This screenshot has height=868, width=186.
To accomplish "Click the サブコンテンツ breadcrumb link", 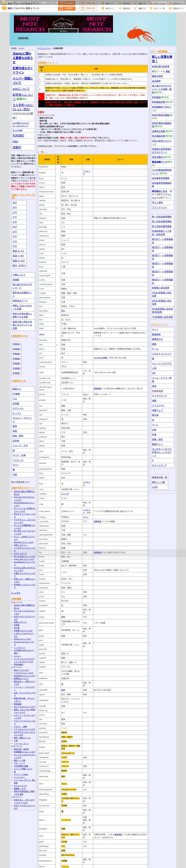I will coord(44,48).
